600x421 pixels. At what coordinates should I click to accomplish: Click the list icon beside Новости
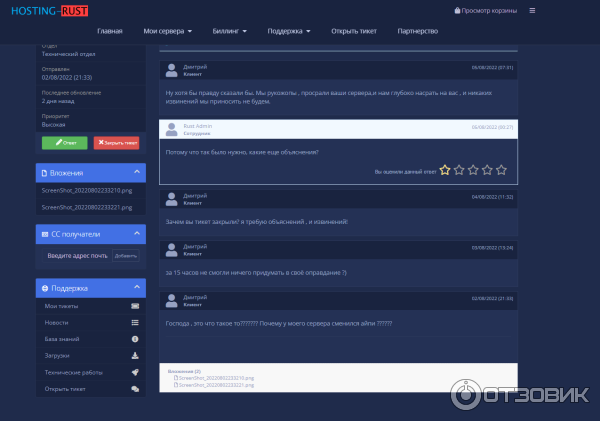(x=135, y=322)
